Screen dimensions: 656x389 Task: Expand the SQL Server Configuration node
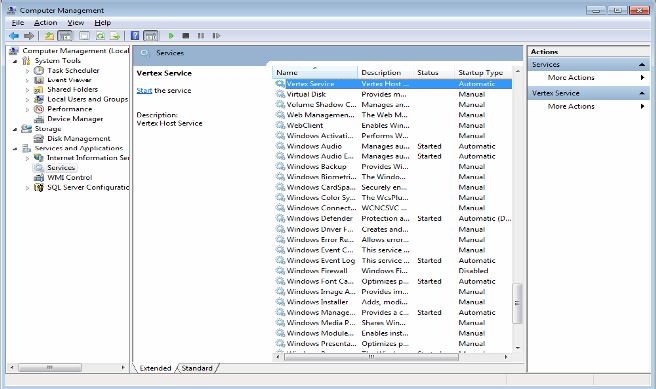coord(28,188)
